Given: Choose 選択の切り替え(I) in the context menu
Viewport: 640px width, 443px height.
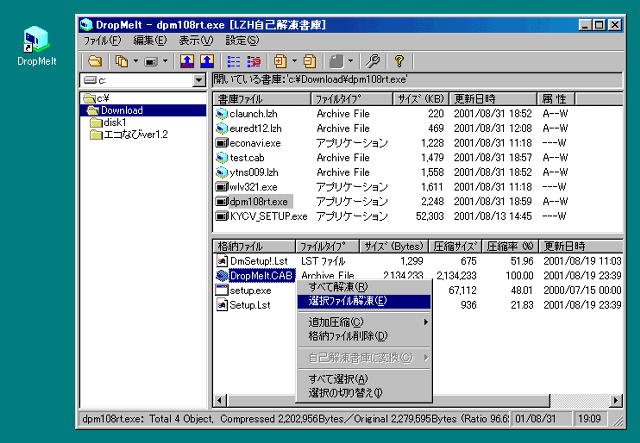Looking at the screenshot, I should coord(364,393).
